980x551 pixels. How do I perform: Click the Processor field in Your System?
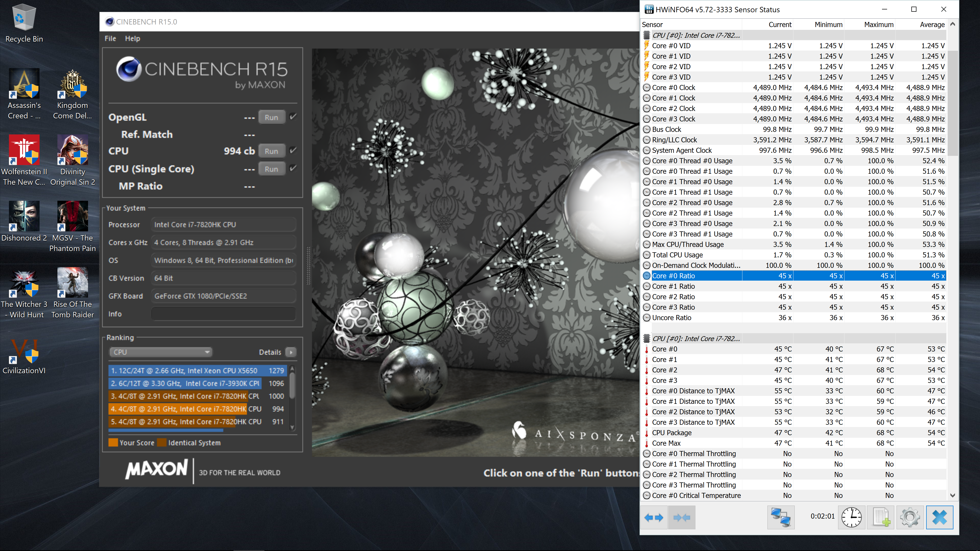223,224
